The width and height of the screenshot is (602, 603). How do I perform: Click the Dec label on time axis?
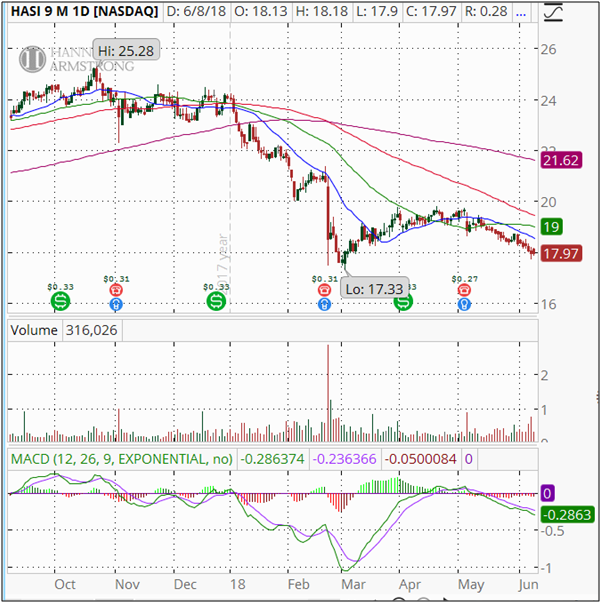[x=185, y=585]
